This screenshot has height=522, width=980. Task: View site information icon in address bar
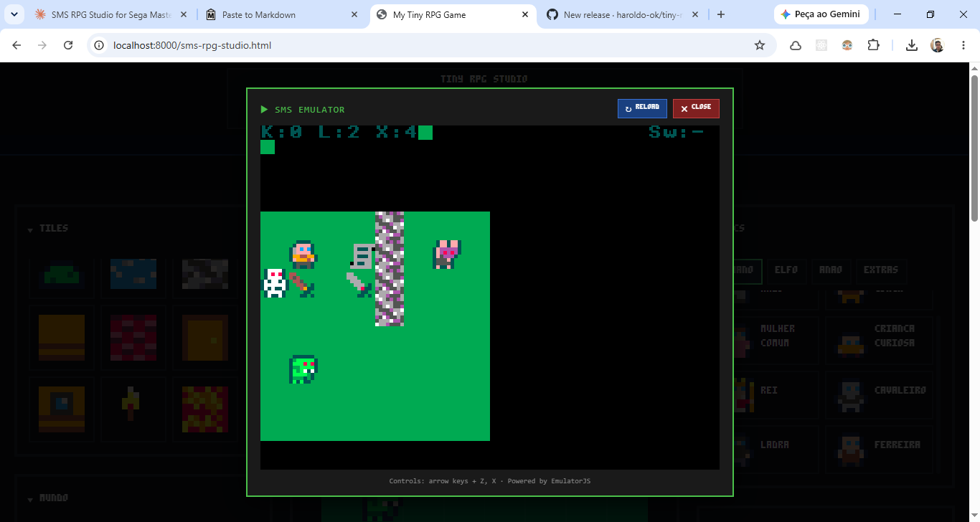pyautogui.click(x=99, y=45)
